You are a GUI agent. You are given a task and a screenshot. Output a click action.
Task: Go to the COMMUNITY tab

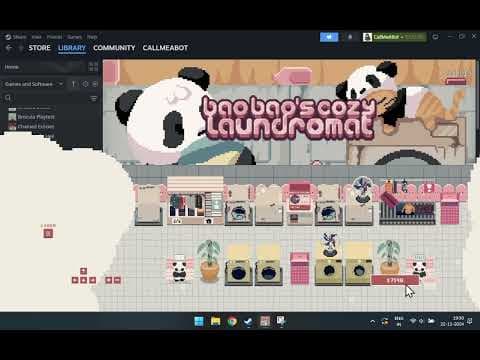click(114, 48)
